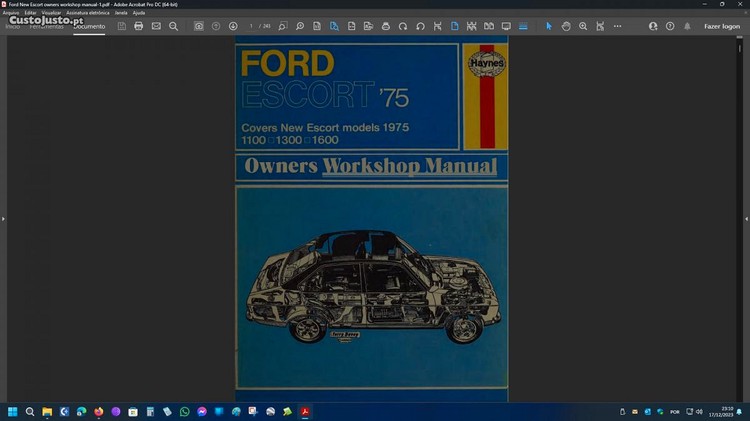Open the Editar menu
The image size is (750, 421).
(31, 12)
